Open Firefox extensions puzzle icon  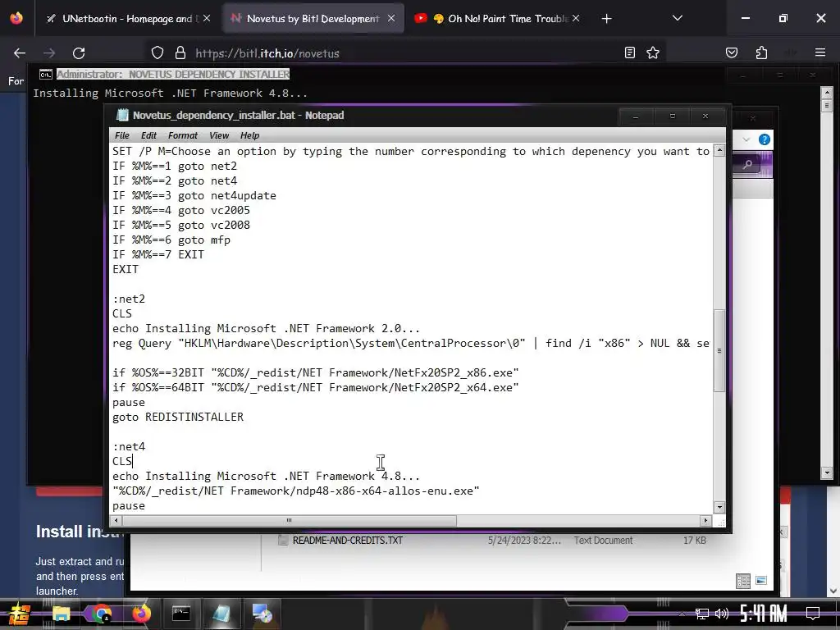(x=761, y=52)
